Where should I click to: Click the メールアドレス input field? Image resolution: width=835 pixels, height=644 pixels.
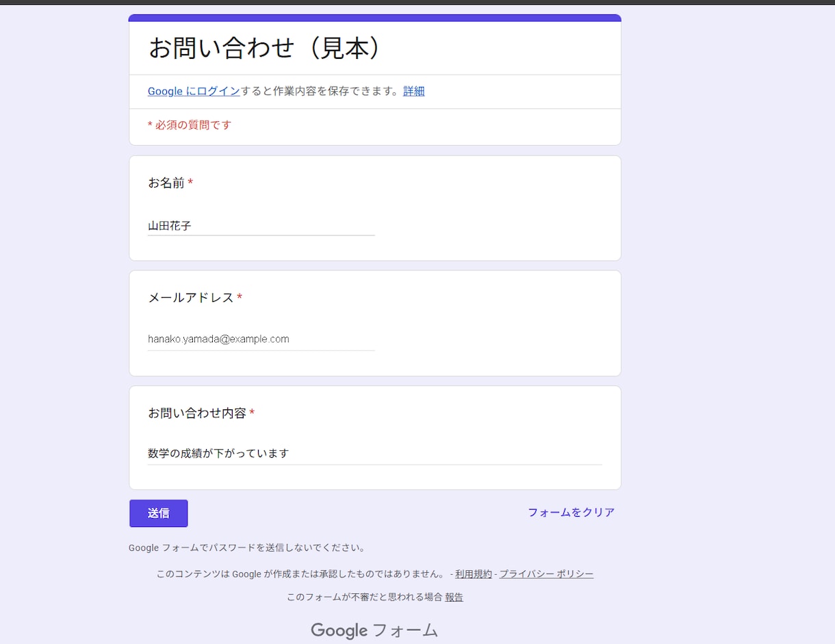point(261,339)
